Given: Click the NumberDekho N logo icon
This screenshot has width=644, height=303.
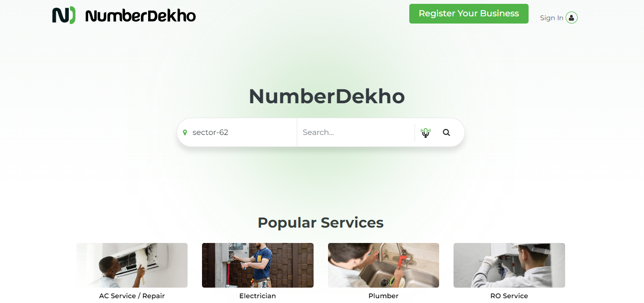Looking at the screenshot, I should pos(64,15).
